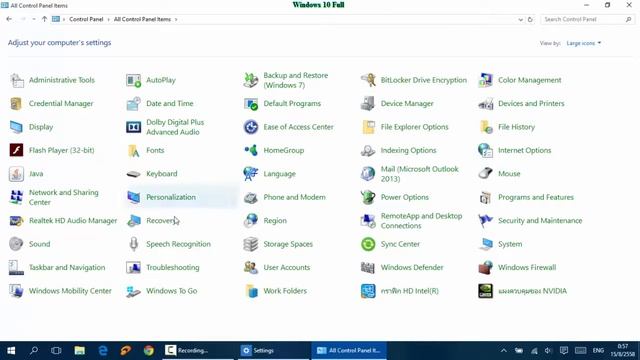The width and height of the screenshot is (640, 360).
Task: Click the Recovery link
Action: click(x=161, y=220)
